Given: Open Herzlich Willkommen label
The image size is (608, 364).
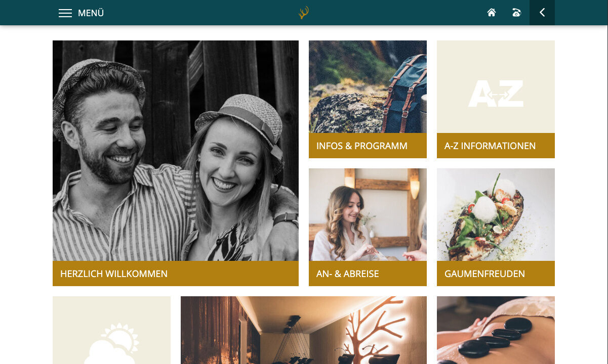Looking at the screenshot, I should (x=114, y=274).
